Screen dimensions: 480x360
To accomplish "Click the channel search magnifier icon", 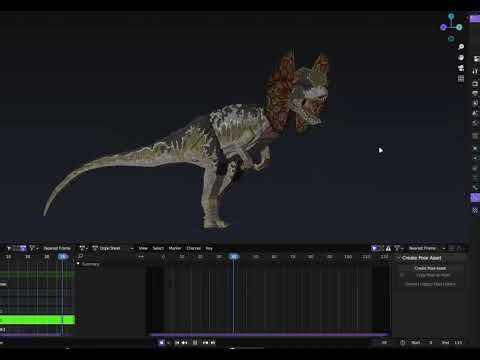I will point(80,256).
